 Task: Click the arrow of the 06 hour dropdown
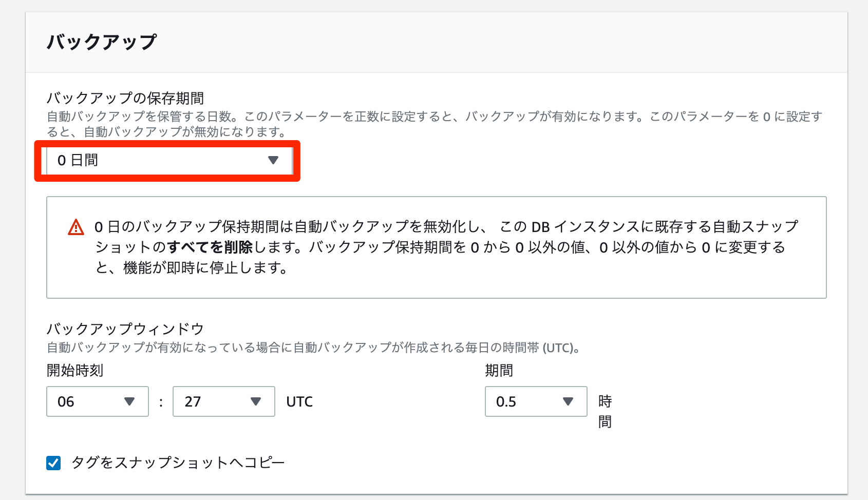(129, 401)
